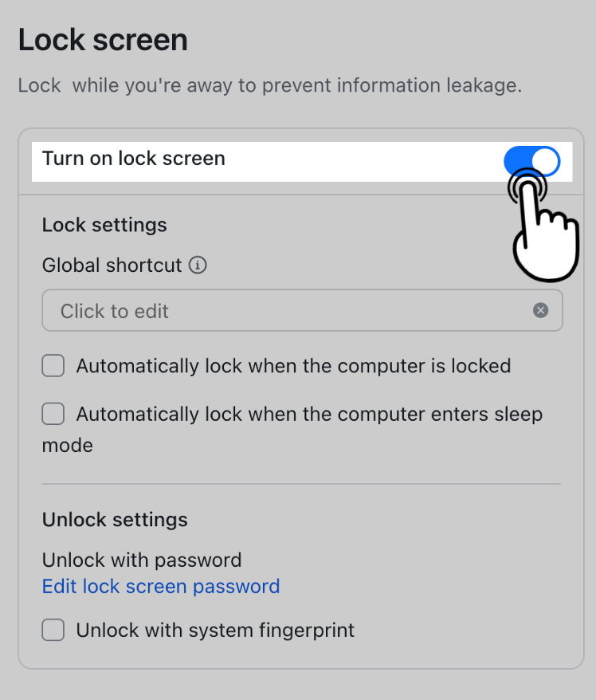Click the Turn on lock screen label
Viewport: 596px width, 700px height.
coord(133,159)
